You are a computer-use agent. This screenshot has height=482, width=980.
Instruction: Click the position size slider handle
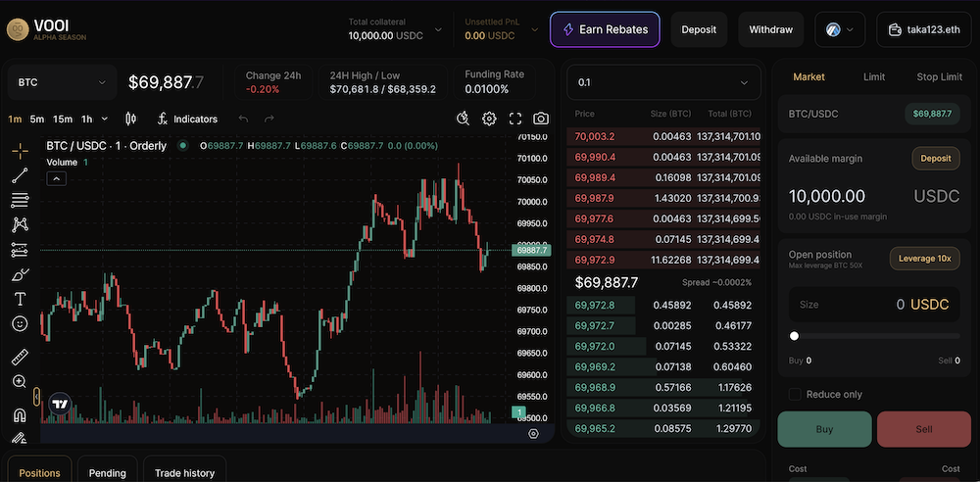point(795,336)
